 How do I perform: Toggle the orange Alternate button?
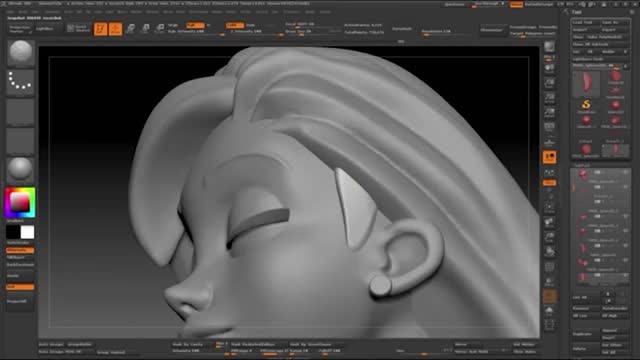pyautogui.click(x=20, y=250)
